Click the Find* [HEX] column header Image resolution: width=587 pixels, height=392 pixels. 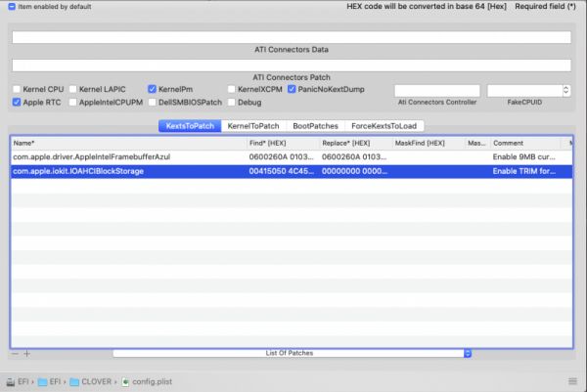click(x=283, y=143)
